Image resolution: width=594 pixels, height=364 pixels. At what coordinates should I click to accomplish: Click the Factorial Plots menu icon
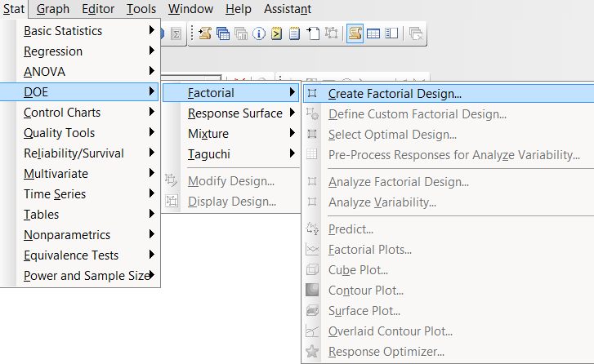312,249
